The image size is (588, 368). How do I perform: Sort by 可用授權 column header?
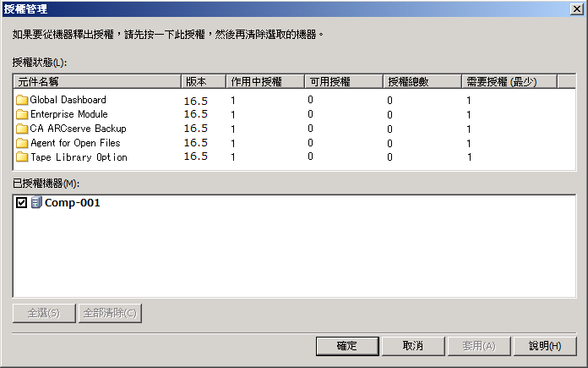coord(344,81)
